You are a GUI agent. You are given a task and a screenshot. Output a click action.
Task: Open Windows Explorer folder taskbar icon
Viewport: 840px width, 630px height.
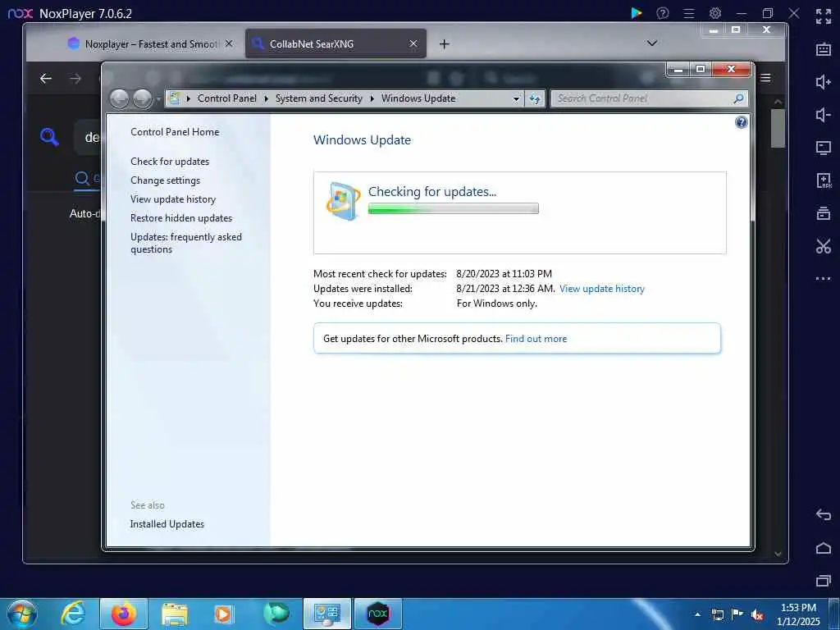click(x=175, y=614)
